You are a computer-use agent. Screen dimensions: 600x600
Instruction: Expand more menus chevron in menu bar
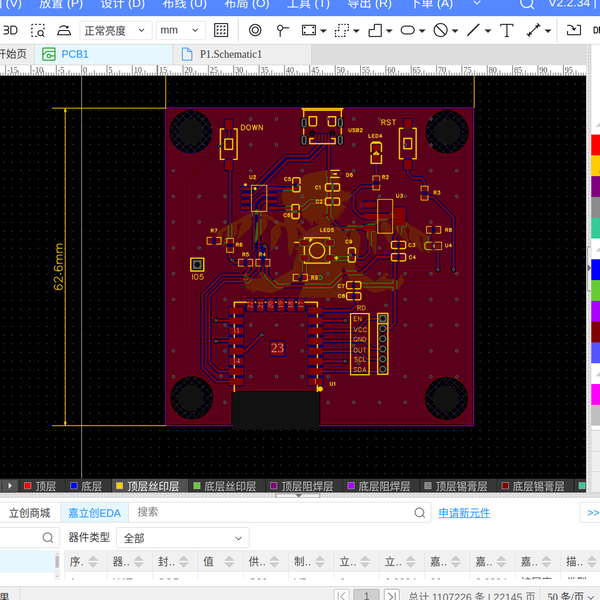tap(477, 4)
